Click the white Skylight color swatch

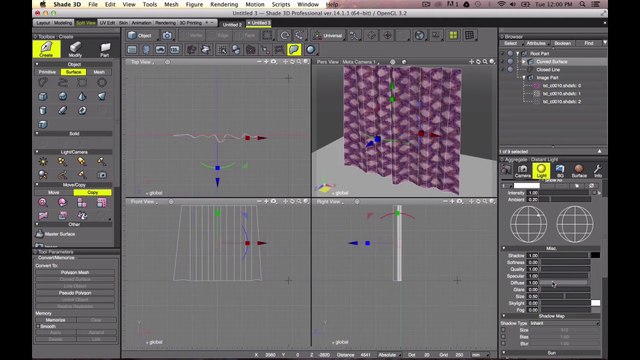click(596, 303)
